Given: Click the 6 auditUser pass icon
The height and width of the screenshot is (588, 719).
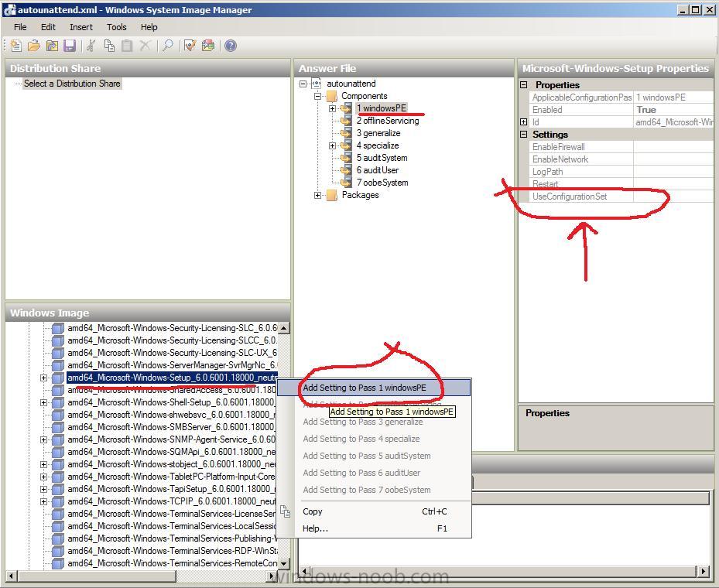Looking at the screenshot, I should point(346,170).
